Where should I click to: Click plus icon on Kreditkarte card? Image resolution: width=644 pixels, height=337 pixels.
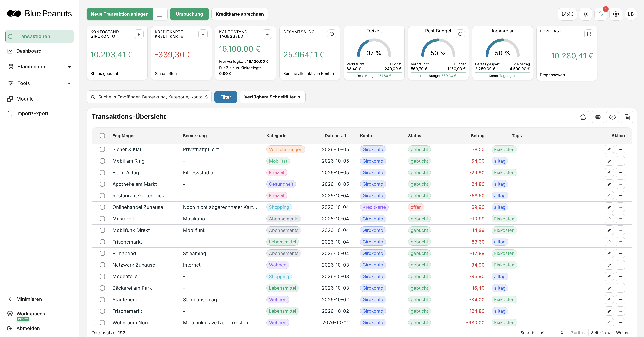[203, 34]
